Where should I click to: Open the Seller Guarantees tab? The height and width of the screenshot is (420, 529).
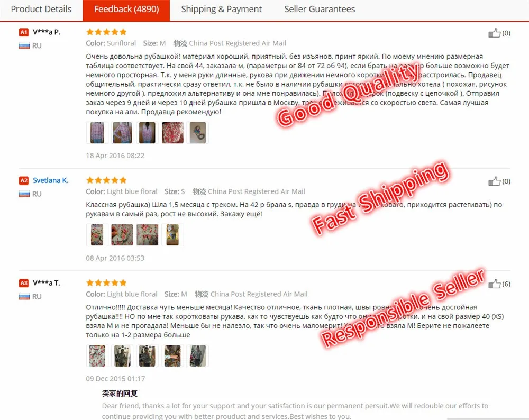point(320,9)
